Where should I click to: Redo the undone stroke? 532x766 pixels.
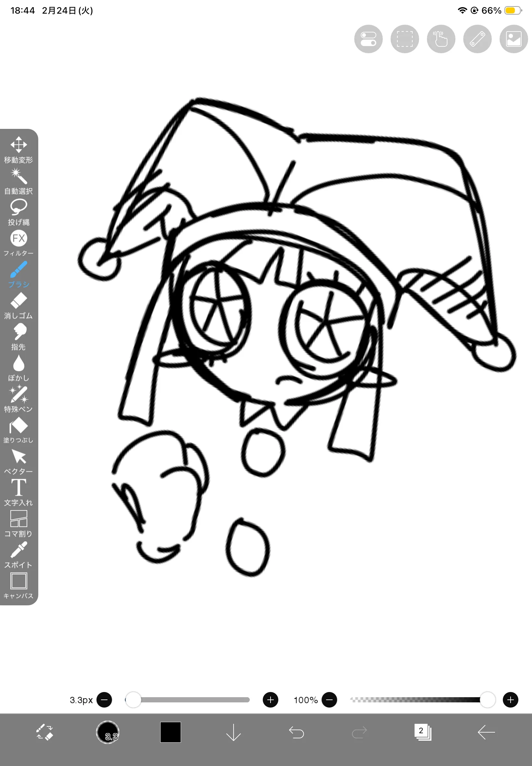coord(359,732)
